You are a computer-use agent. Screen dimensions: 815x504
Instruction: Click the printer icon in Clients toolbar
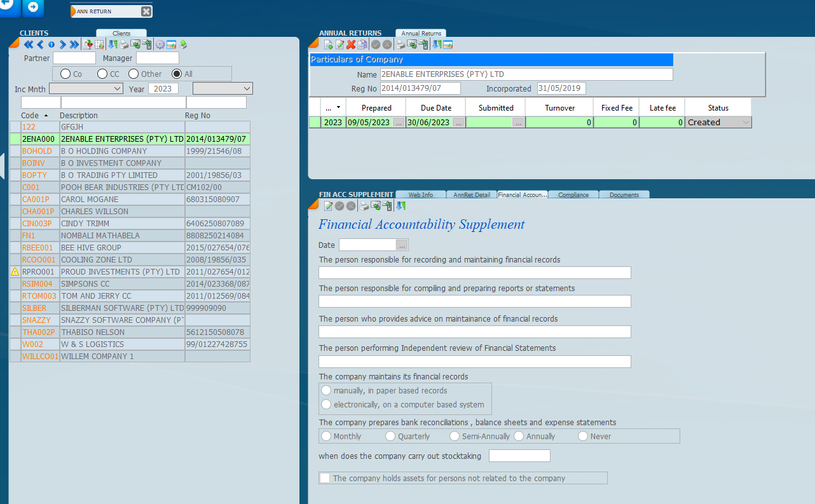125,44
